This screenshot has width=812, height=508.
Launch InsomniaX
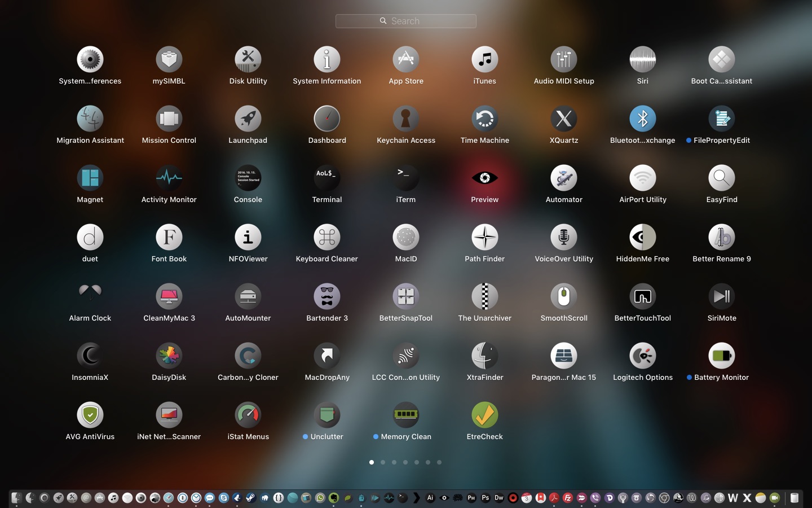pos(90,356)
